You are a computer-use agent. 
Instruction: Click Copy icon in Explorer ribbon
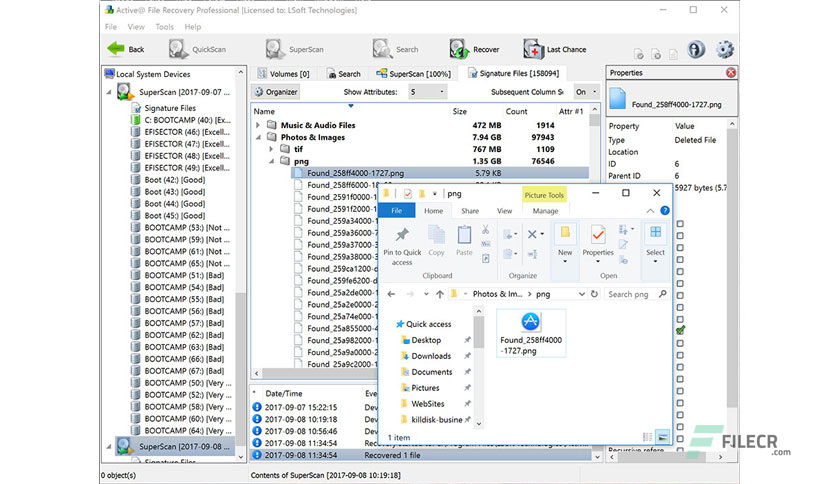point(436,241)
